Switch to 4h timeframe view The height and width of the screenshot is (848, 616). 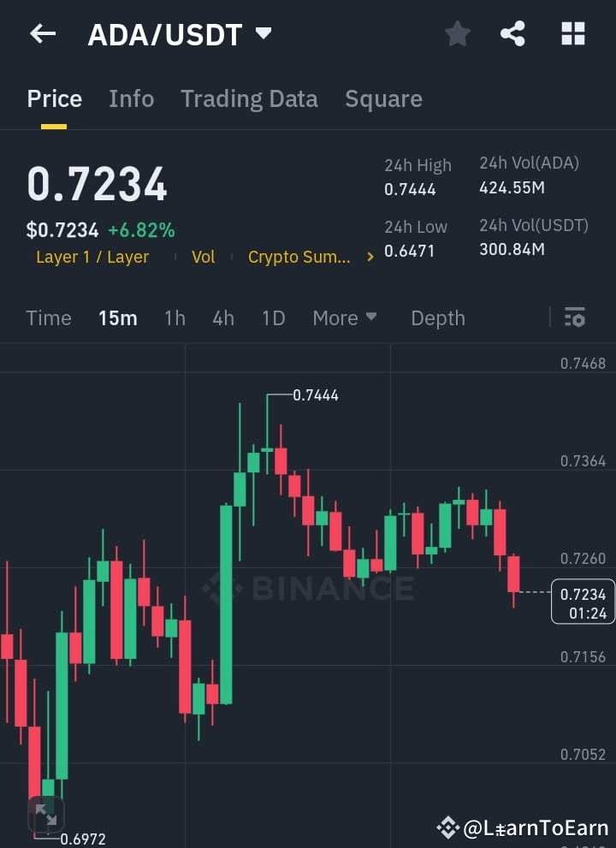pos(222,317)
